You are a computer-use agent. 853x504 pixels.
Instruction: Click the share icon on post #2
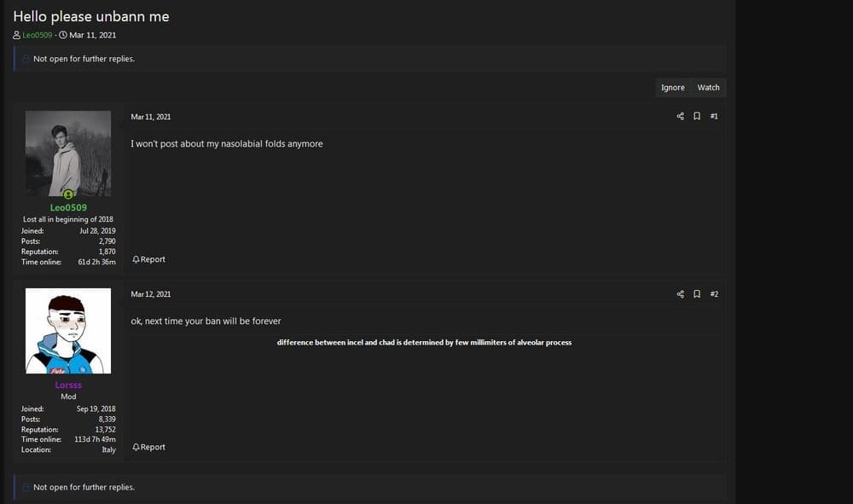[680, 294]
